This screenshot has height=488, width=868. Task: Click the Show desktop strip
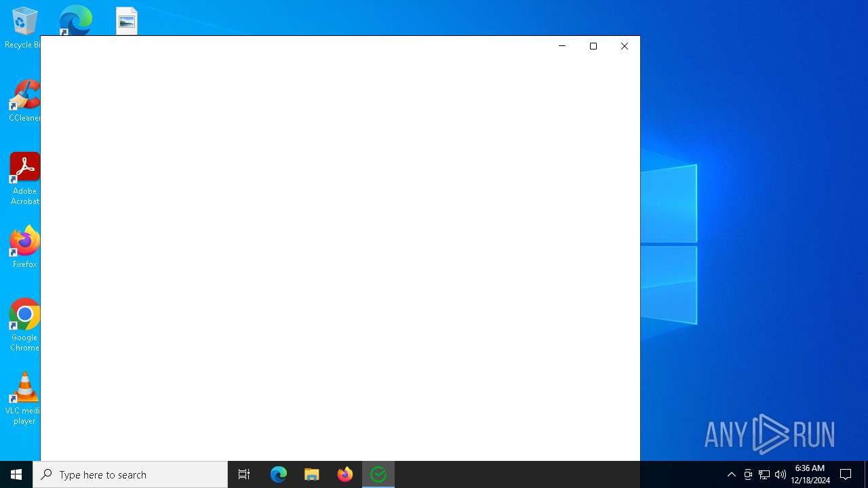click(x=866, y=474)
